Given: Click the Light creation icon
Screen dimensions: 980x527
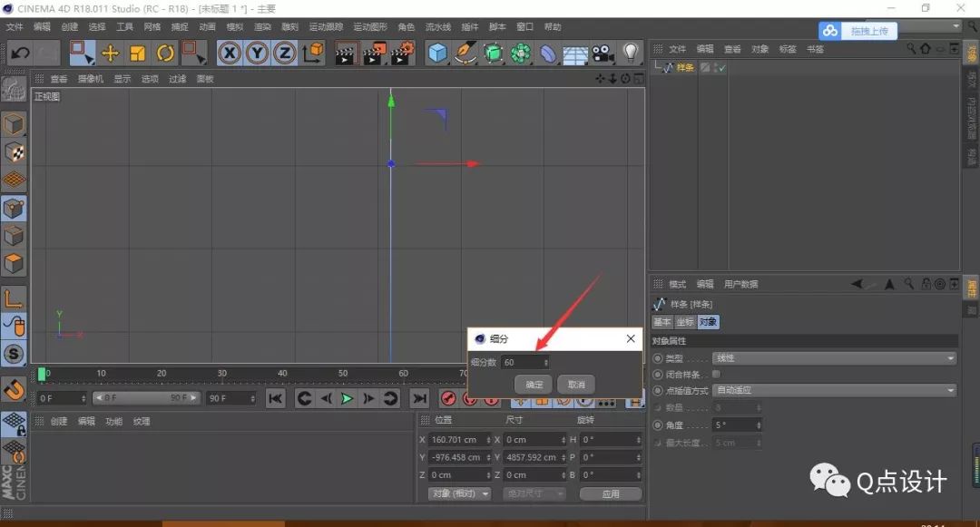Looking at the screenshot, I should coord(629,53).
